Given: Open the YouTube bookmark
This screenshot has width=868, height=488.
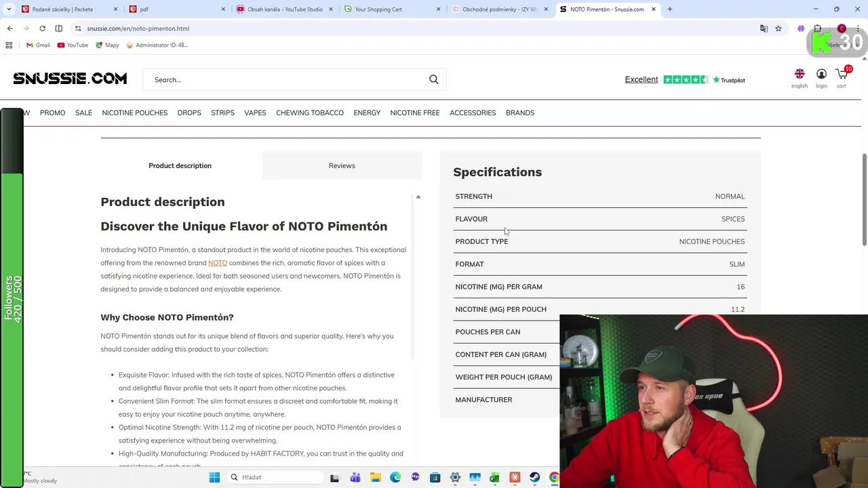Looking at the screenshot, I should [73, 45].
